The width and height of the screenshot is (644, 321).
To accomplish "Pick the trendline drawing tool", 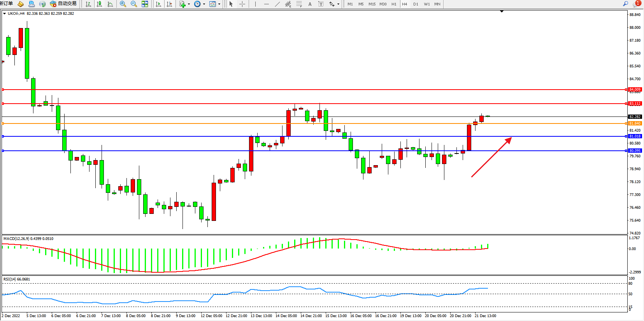I will coord(277,4).
